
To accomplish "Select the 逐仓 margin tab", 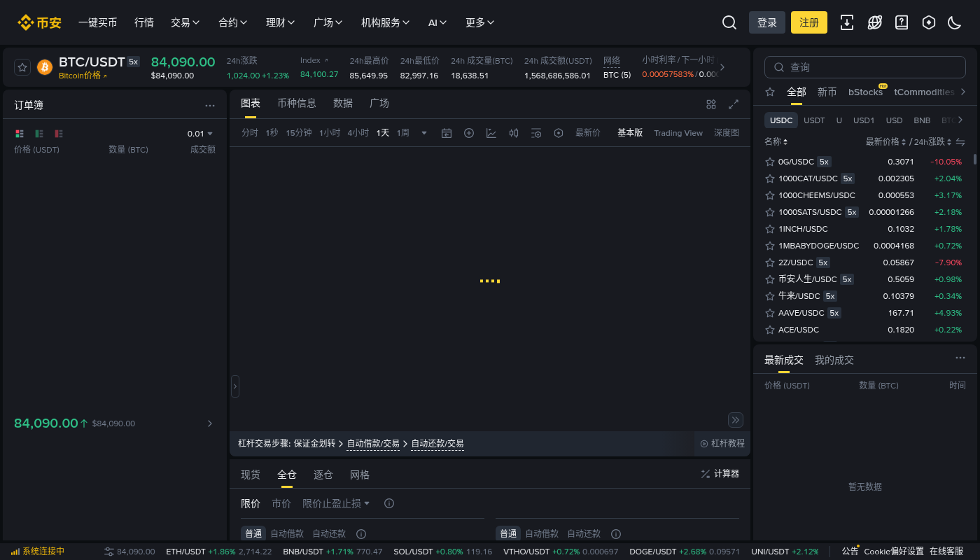I will 323,475.
